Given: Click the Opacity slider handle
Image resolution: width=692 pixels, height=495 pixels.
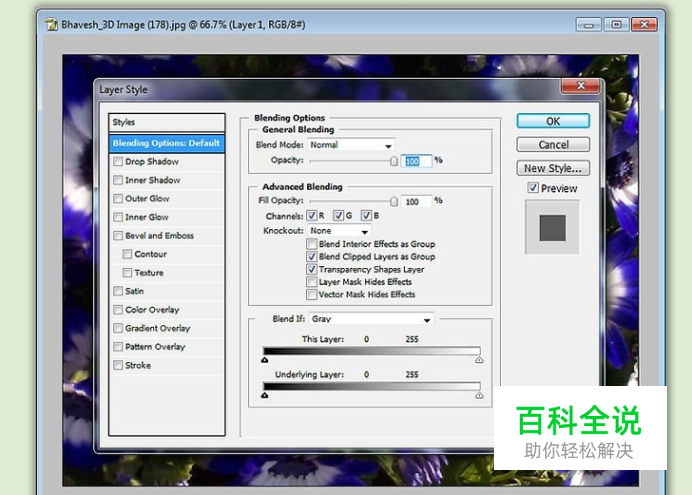Looking at the screenshot, I should 394,161.
